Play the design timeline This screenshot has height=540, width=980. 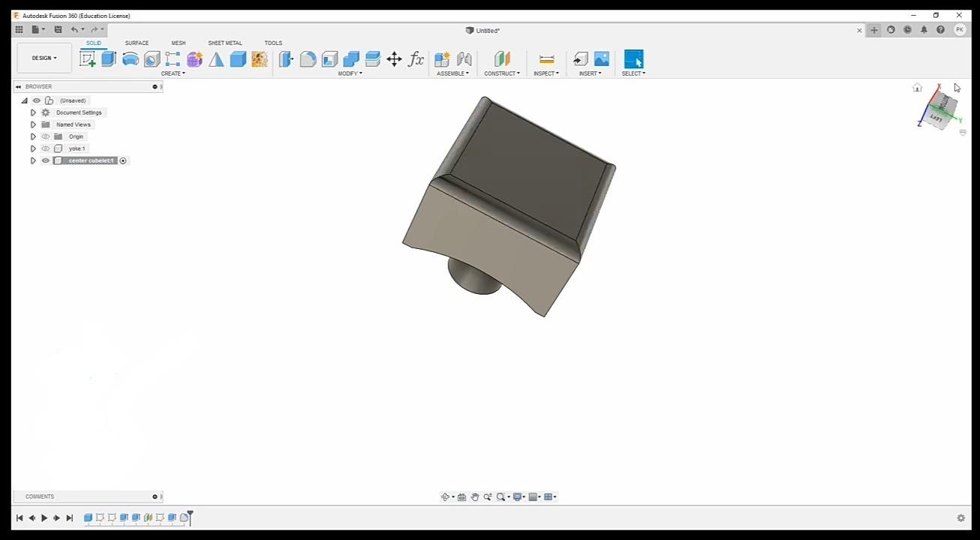[x=44, y=517]
